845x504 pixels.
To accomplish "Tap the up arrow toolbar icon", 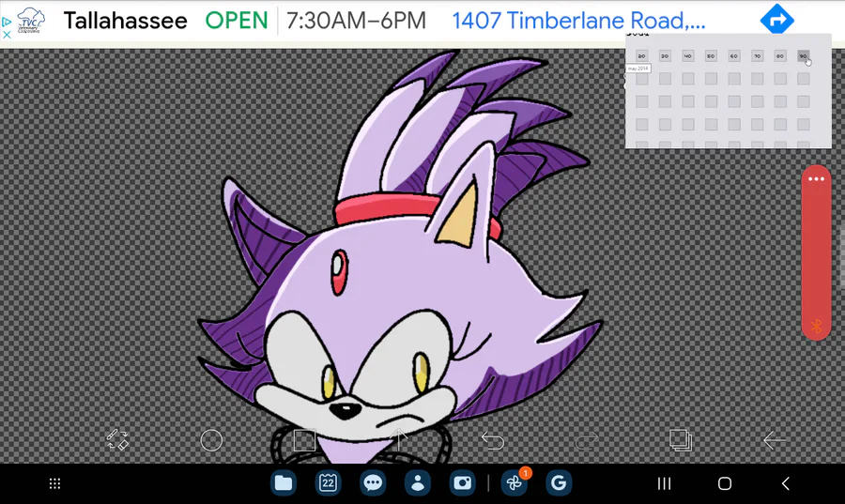I will (x=398, y=440).
